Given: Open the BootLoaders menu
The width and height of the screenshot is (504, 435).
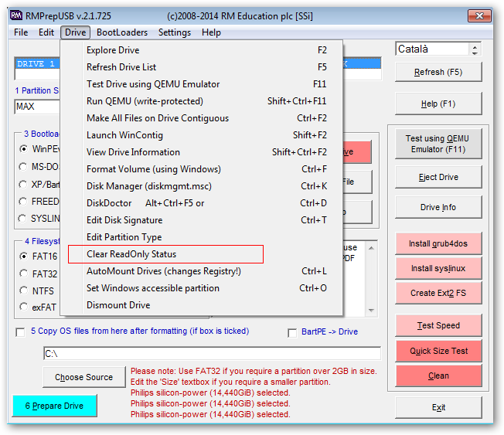Looking at the screenshot, I should point(122,32).
